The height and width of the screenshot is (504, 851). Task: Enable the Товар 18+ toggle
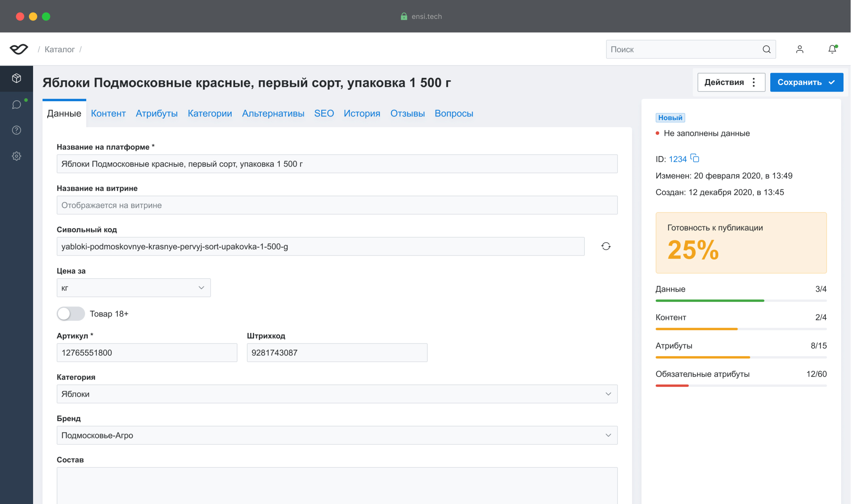(x=71, y=314)
